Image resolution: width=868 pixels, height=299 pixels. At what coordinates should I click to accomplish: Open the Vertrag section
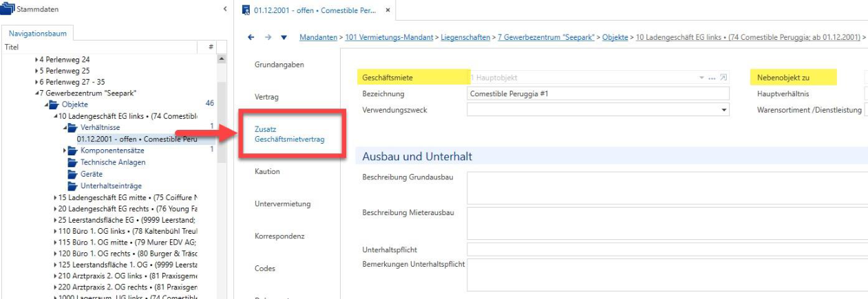coord(266,97)
